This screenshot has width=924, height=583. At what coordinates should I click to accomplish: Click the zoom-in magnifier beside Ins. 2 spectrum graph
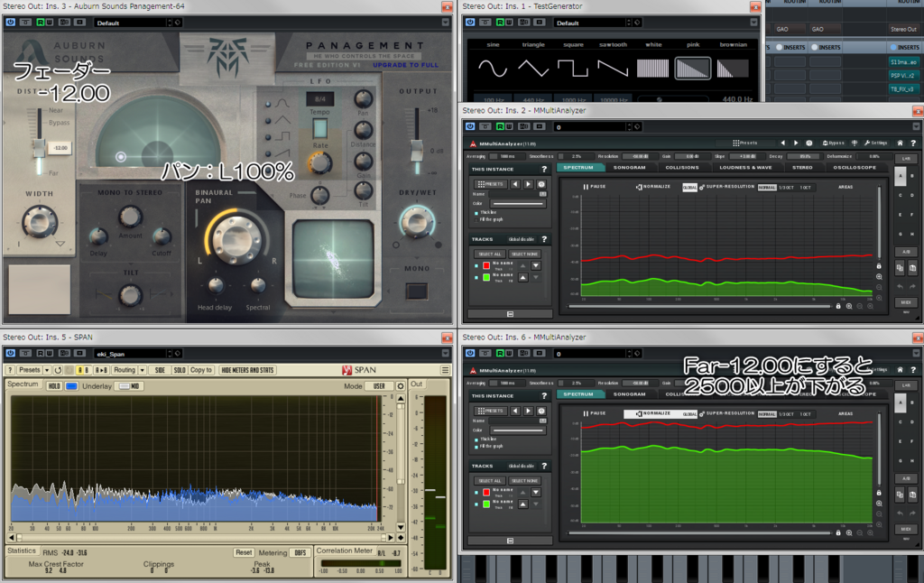point(879,276)
